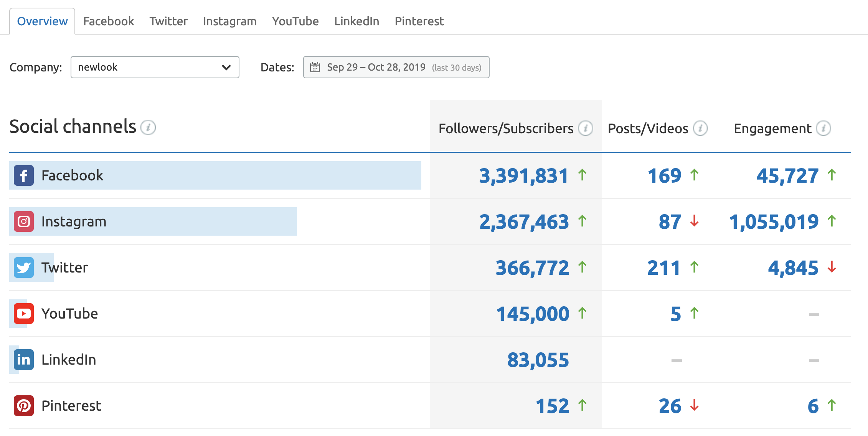Click Facebook followers count 3,391,831
868x436 pixels.
click(x=523, y=176)
